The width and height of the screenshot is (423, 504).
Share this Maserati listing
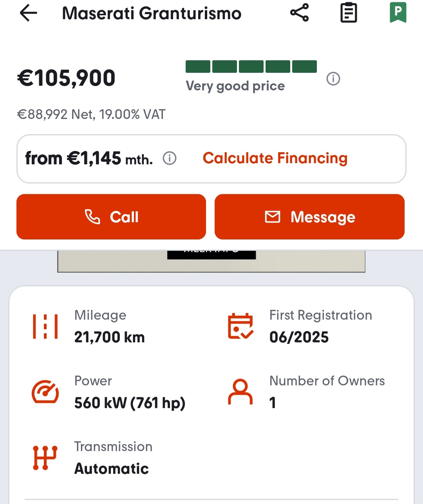coord(300,13)
